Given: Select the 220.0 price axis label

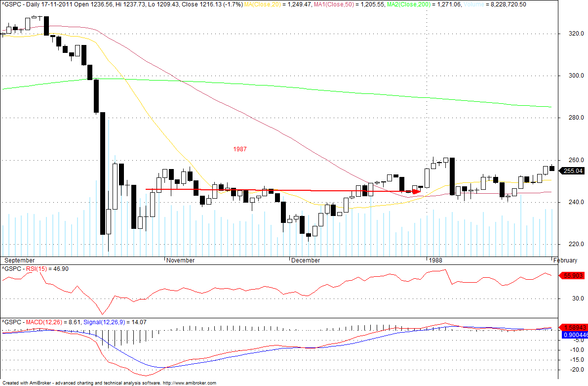Looking at the screenshot, I should click(576, 244).
